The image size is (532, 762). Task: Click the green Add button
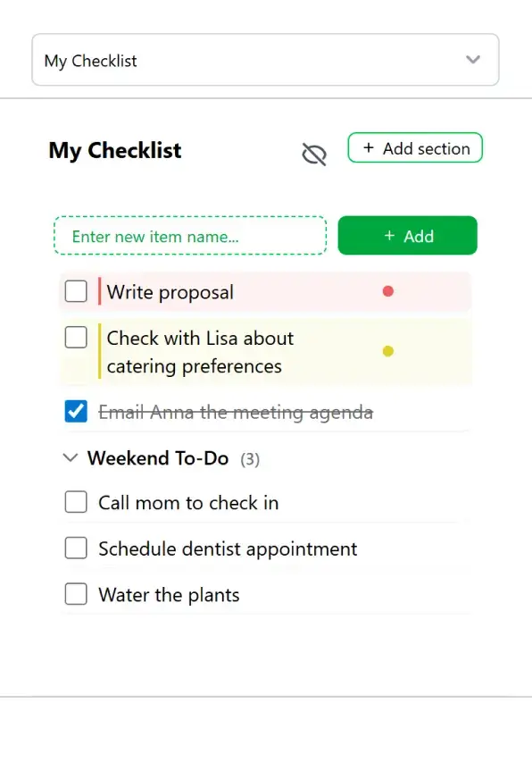point(408,236)
